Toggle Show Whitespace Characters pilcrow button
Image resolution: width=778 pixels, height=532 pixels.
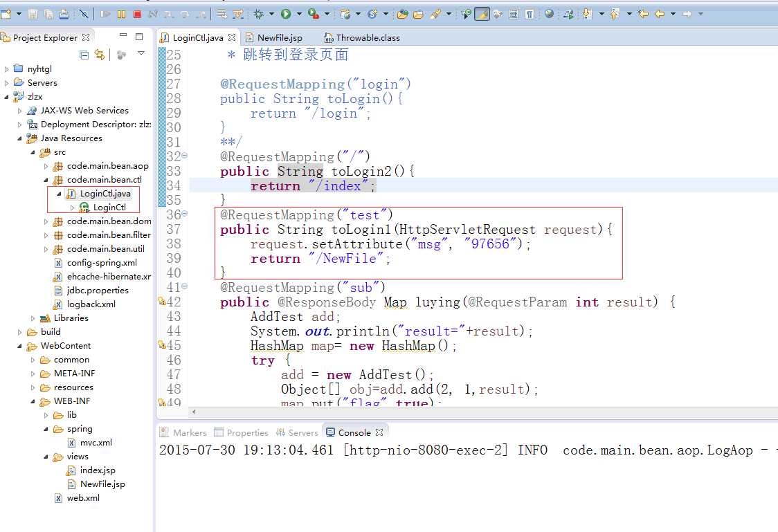[x=529, y=14]
